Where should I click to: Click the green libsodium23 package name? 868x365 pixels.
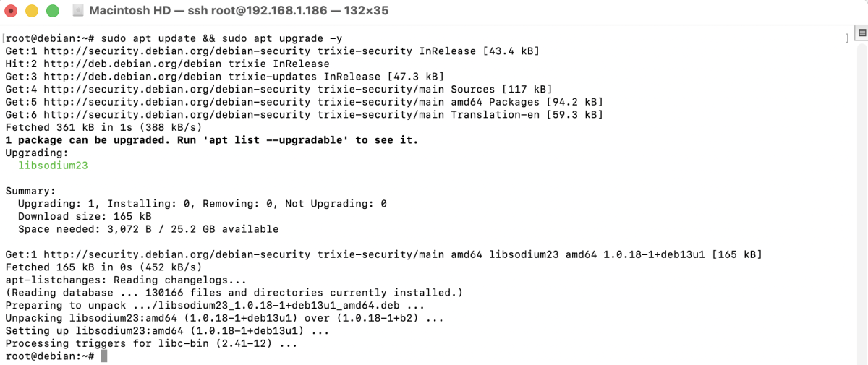click(53, 166)
